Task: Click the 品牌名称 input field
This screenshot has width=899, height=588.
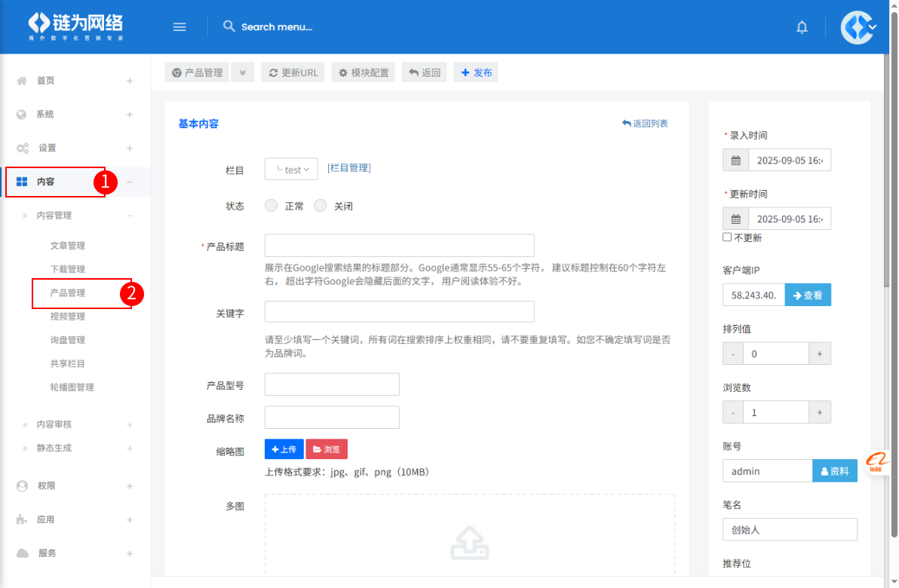Action: tap(332, 418)
